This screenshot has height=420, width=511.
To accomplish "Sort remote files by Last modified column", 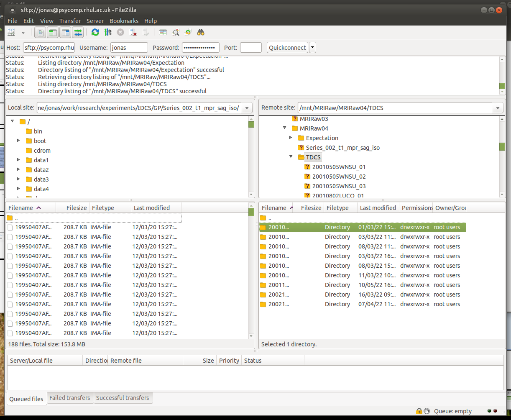I will (x=378, y=208).
